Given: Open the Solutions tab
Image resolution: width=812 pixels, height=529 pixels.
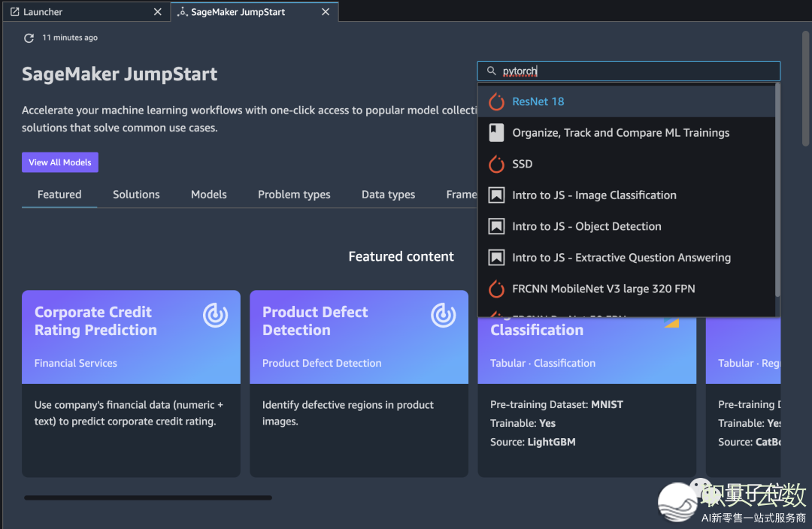Looking at the screenshot, I should coord(136,194).
